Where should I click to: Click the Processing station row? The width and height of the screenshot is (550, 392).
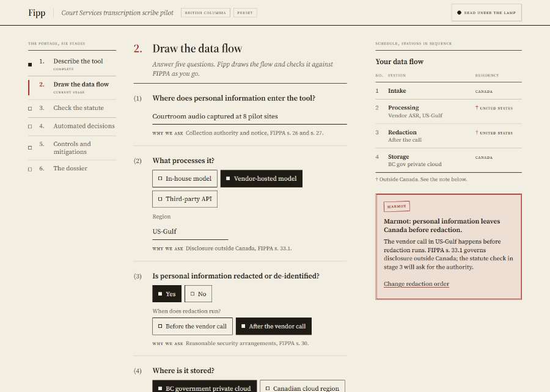[x=449, y=111]
